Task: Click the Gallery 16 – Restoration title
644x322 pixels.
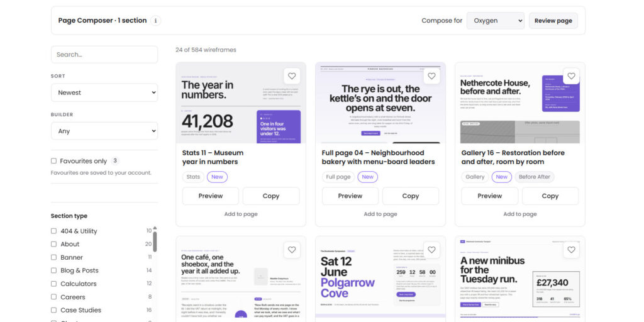Action: click(513, 157)
